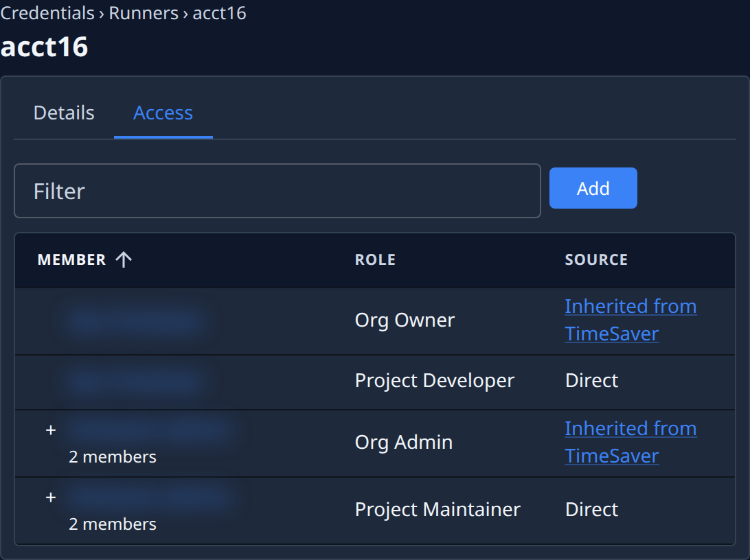Click Runners in the breadcrumb

144,13
